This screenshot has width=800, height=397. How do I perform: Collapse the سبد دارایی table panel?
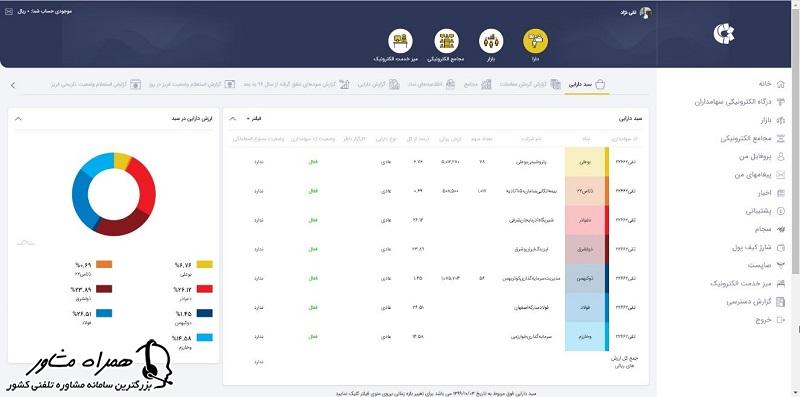(x=233, y=118)
